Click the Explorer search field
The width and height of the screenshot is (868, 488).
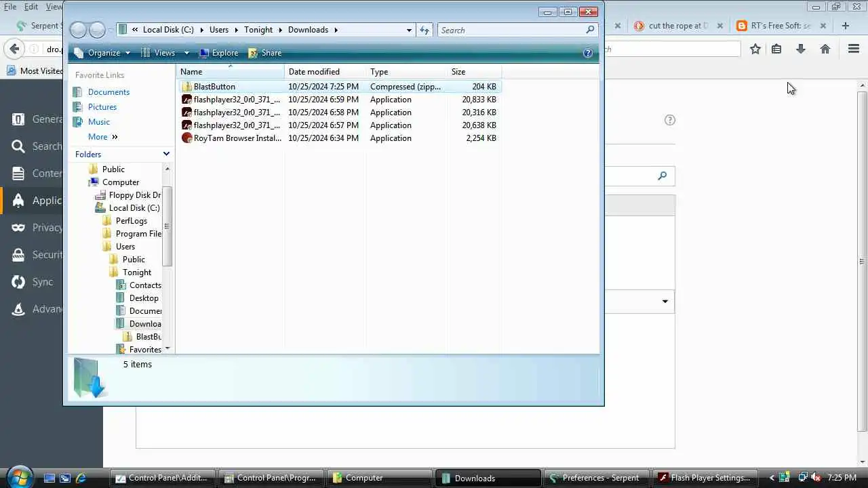tap(517, 30)
